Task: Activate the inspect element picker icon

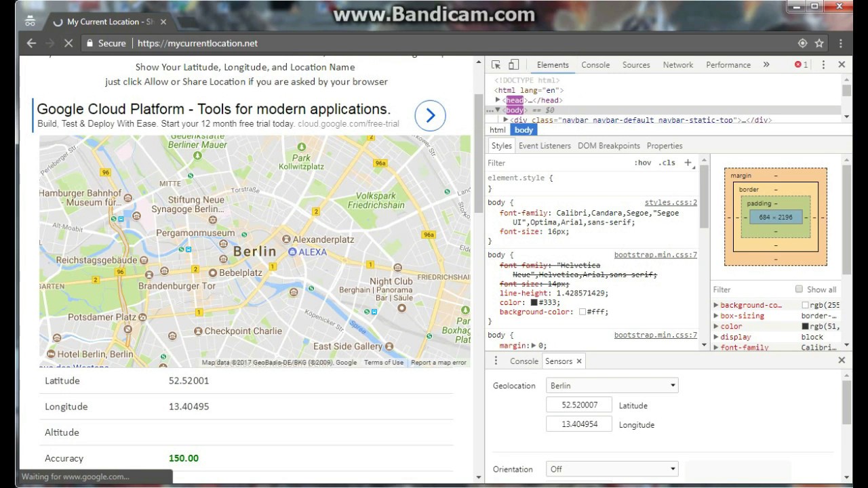Action: 496,65
